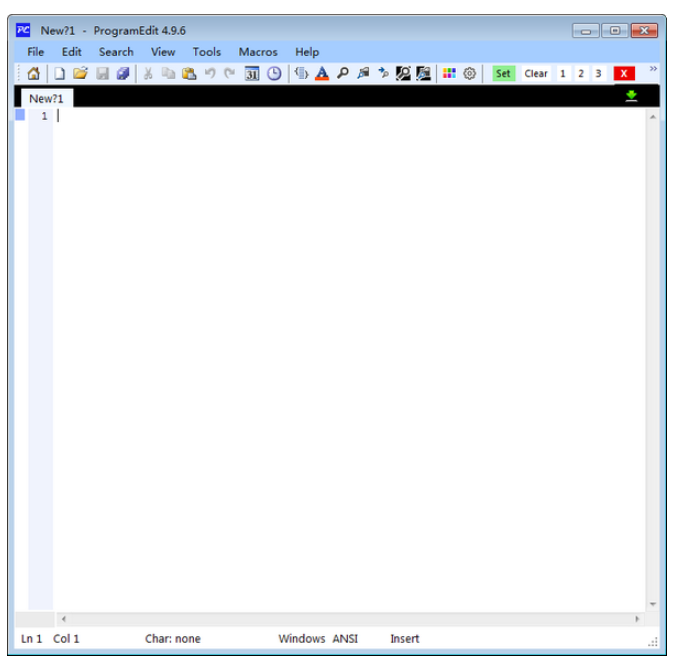
Task: Undo the last action
Action: click(210, 73)
